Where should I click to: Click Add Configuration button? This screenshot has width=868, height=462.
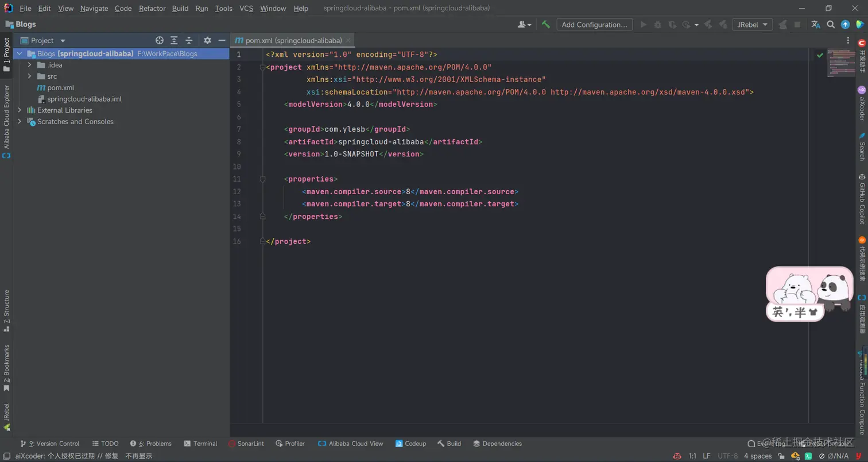pos(595,25)
